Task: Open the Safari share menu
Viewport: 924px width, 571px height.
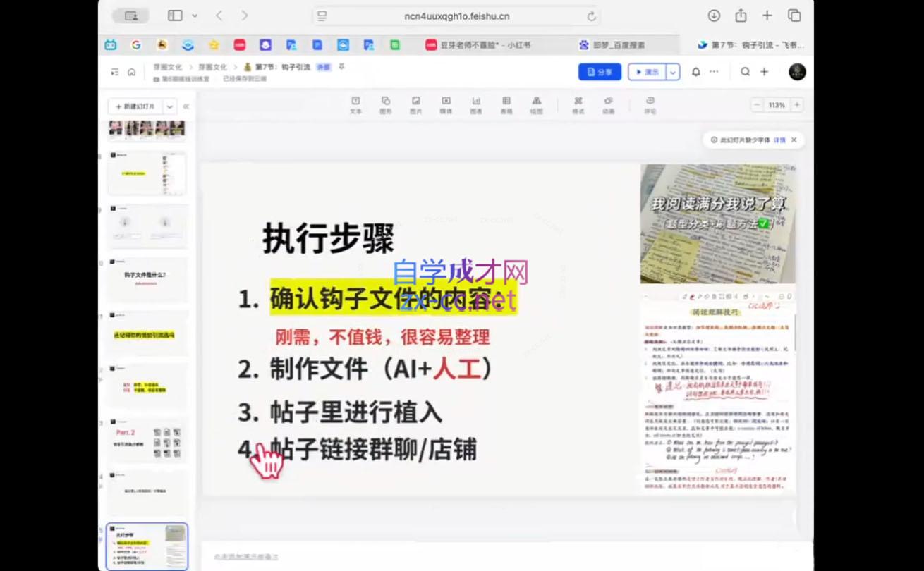Action: 741,16
